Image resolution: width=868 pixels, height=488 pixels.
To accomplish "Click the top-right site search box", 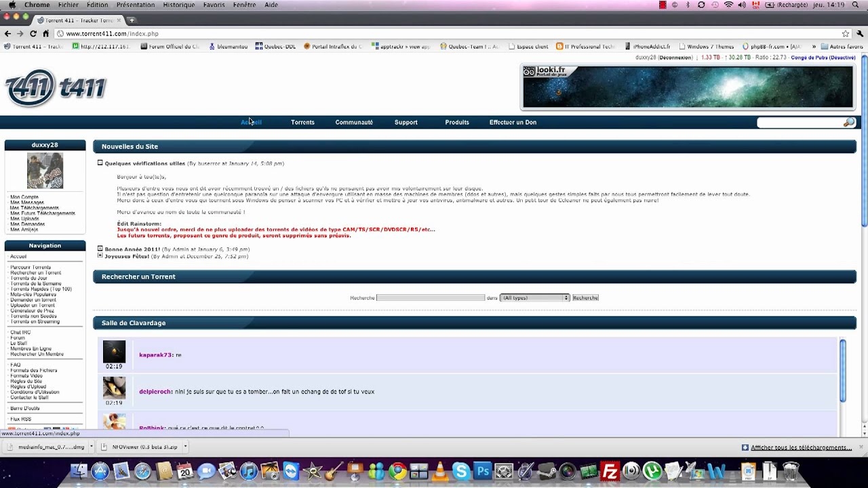I will [800, 122].
